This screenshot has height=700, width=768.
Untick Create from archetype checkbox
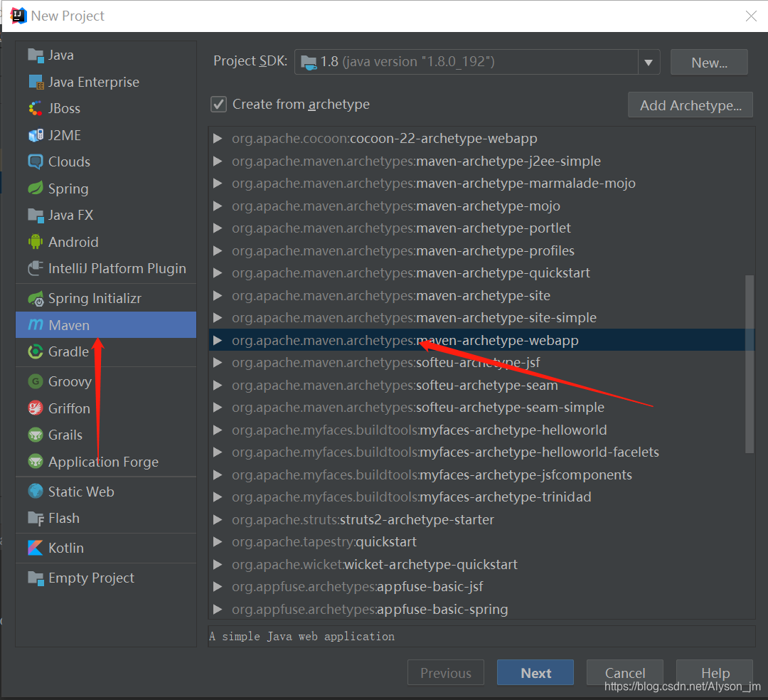coord(218,105)
